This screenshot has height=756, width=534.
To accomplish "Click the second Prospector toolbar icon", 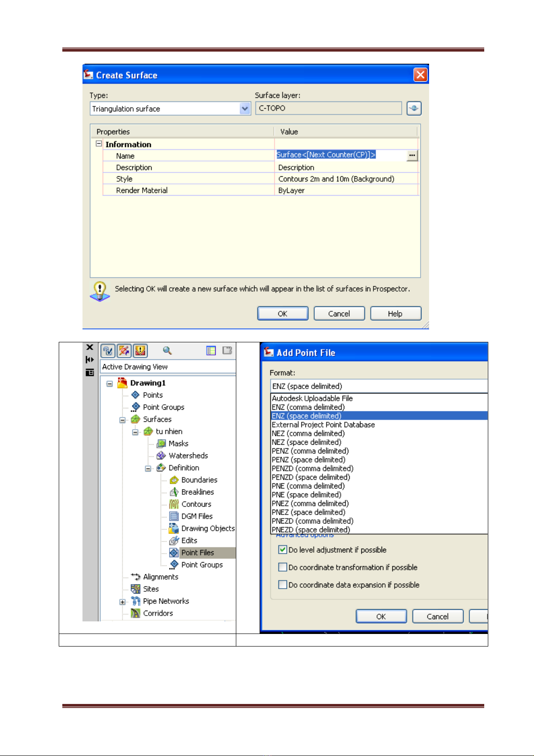I will tap(124, 350).
